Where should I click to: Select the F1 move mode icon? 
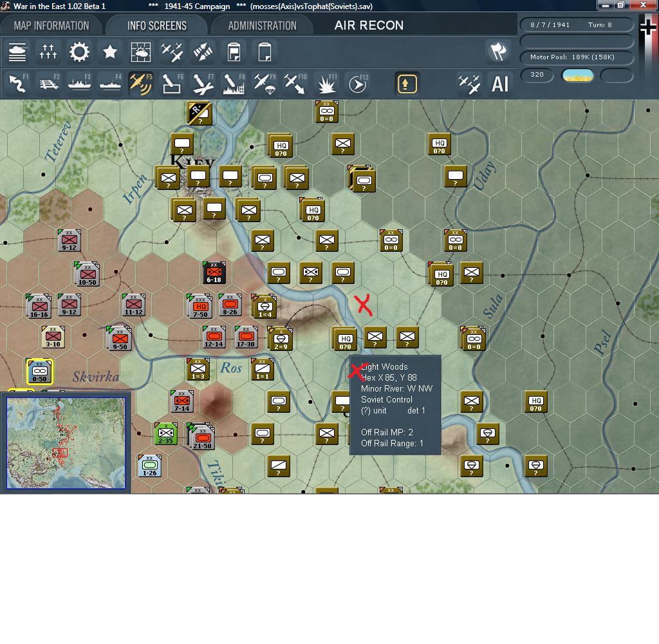[17, 84]
